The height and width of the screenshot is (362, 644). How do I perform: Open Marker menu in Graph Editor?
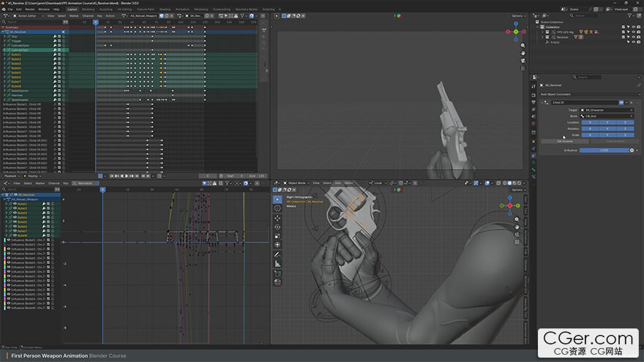coord(40,183)
